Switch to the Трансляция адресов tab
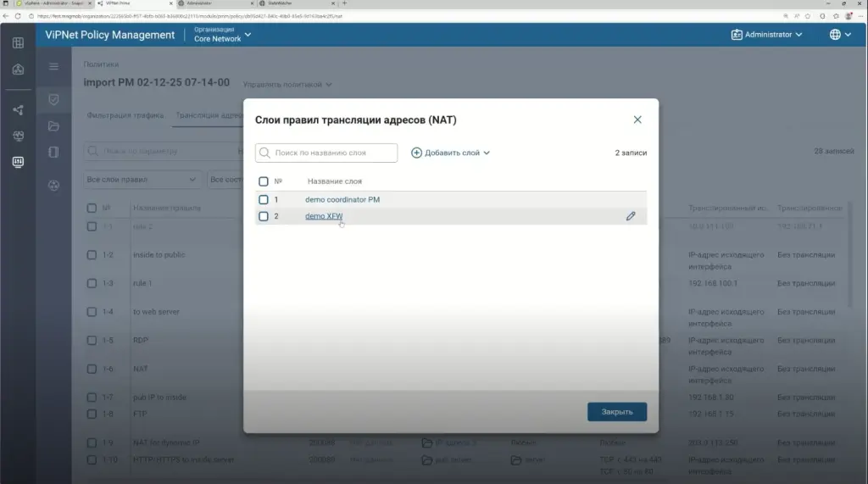Viewport: 868px width, 484px height. pos(209,115)
